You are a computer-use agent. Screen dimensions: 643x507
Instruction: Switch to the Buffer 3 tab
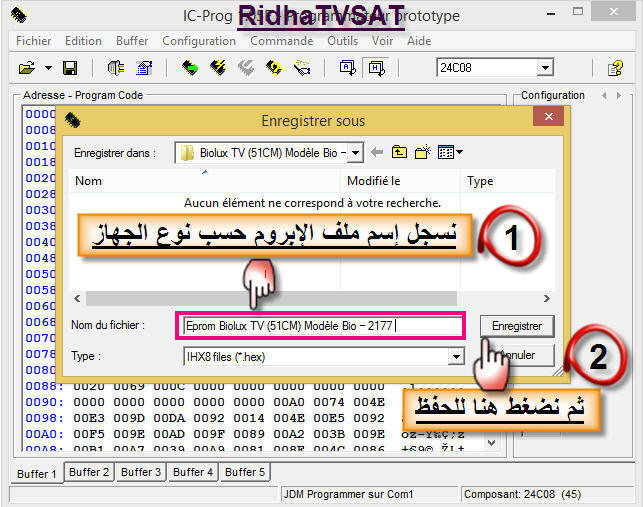pyautogui.click(x=140, y=472)
